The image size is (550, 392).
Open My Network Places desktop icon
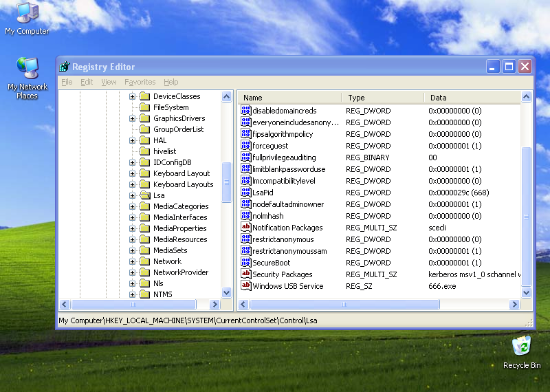click(27, 78)
